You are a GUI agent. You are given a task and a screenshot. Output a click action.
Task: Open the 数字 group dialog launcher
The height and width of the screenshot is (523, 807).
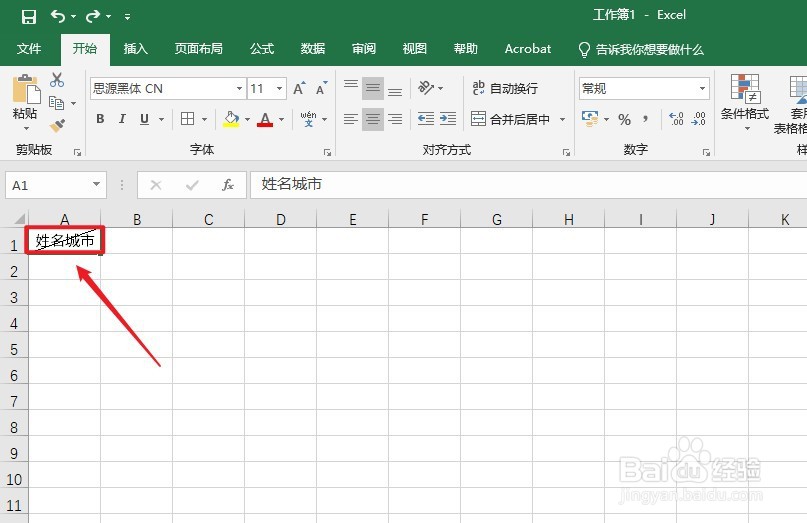tap(706, 152)
